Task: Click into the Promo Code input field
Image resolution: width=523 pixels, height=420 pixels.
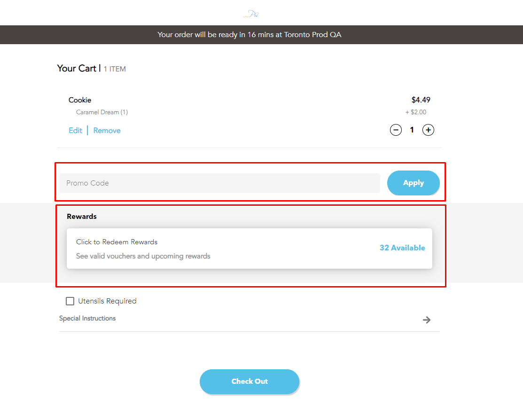Action: (219, 183)
